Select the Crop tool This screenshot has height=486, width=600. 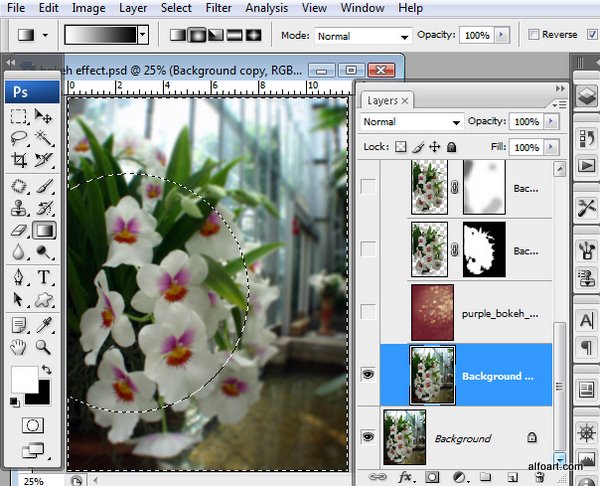19,160
